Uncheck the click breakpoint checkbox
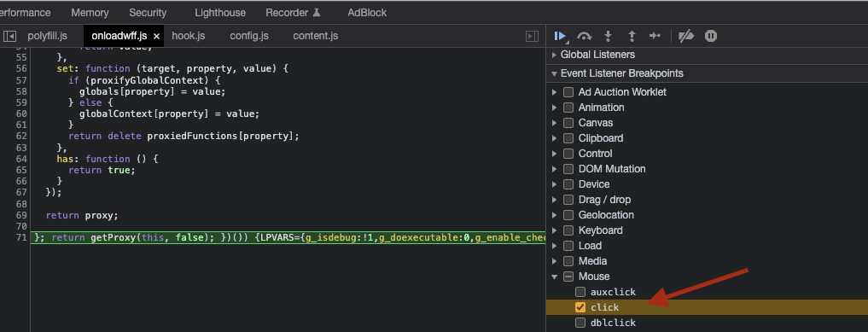868x332 pixels. coord(580,307)
